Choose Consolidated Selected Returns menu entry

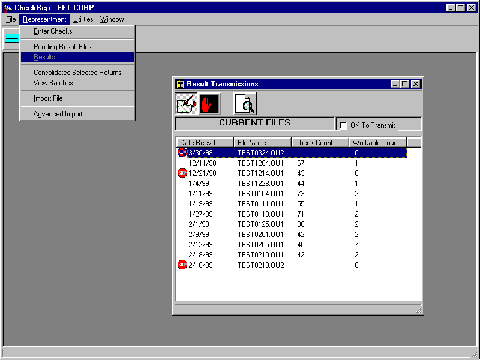pyautogui.click(x=77, y=72)
